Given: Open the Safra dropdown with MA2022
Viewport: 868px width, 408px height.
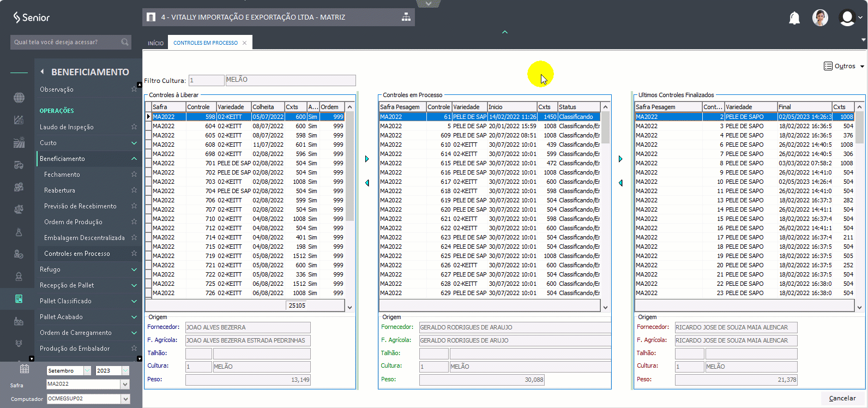Looking at the screenshot, I should tap(125, 384).
